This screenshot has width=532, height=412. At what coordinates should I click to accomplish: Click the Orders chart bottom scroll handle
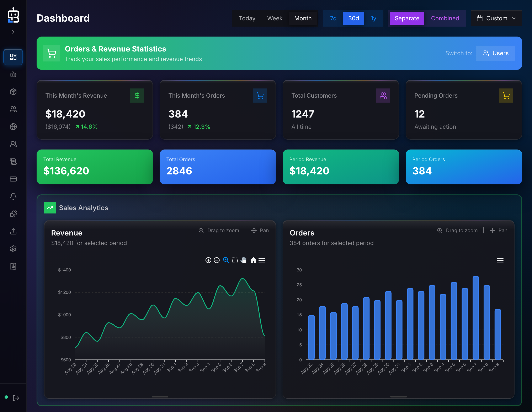coord(398,396)
